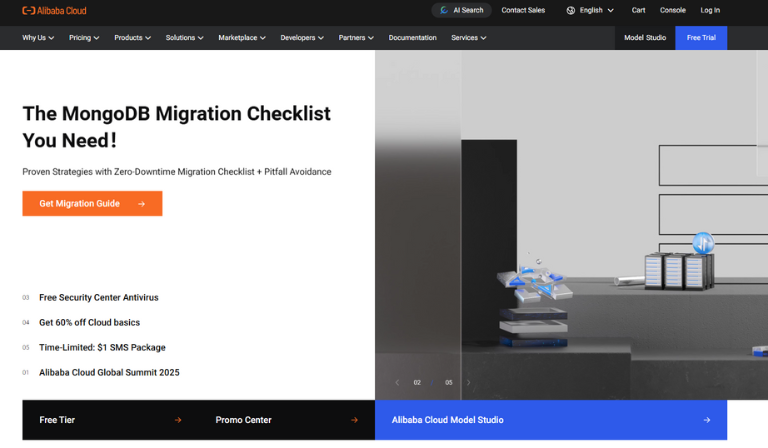
Task: Open the Alibaba Cloud Model Studio banner
Action: click(551, 420)
